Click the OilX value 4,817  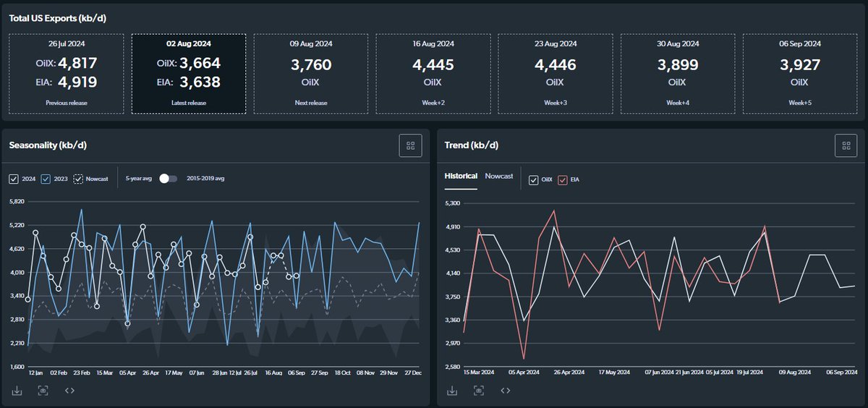77,63
